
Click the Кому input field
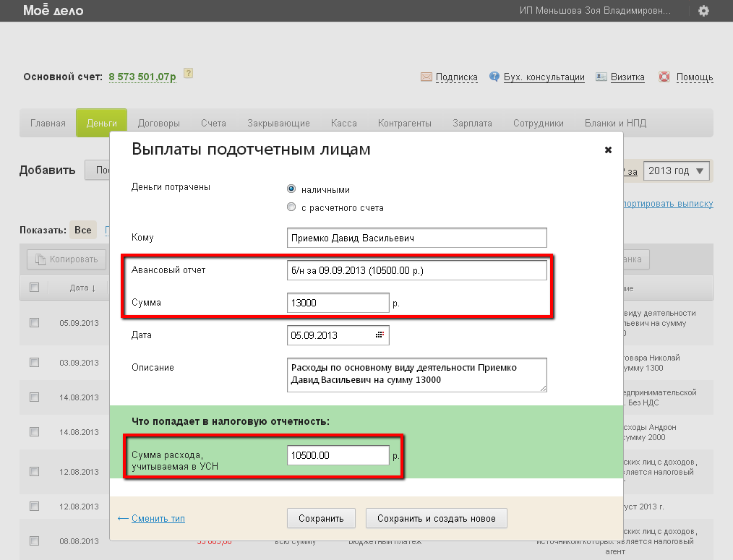click(x=416, y=238)
